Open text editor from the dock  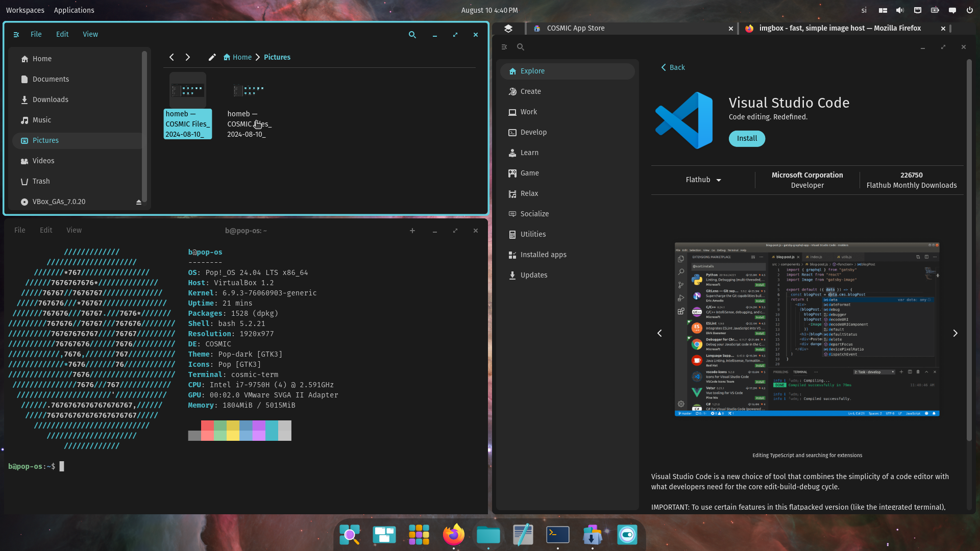(x=523, y=535)
